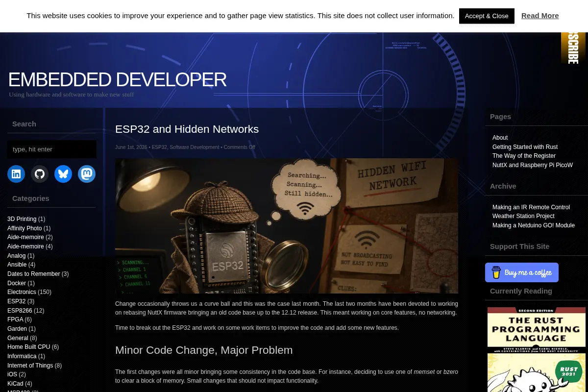The image size is (588, 392).
Task: Open Weather Station Project archive
Action: pyautogui.click(x=523, y=216)
